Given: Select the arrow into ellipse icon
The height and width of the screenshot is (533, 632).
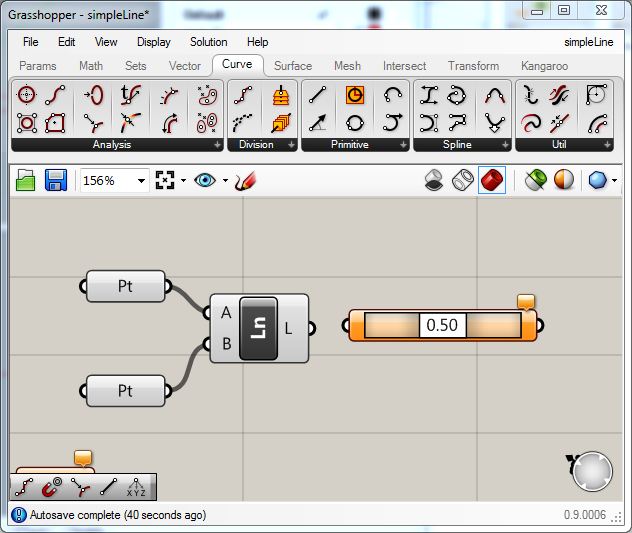Looking at the screenshot, I should (x=94, y=95).
